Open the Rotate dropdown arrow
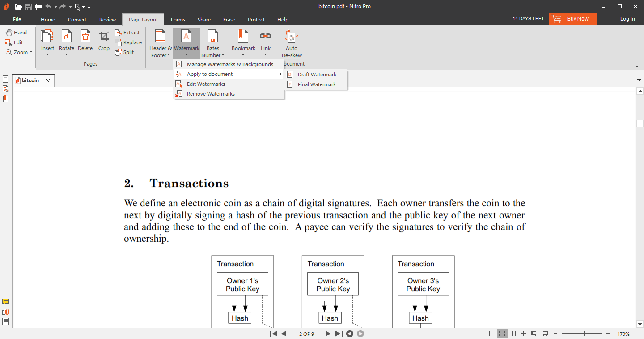The height and width of the screenshot is (339, 644). (x=66, y=55)
